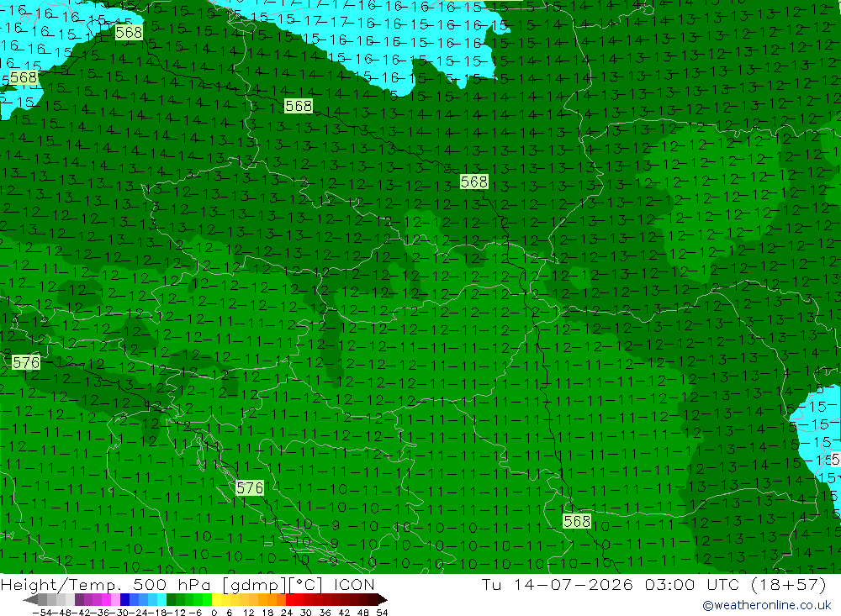
Task: Click the bright yellow legend swatch at 0
Action: (217, 600)
